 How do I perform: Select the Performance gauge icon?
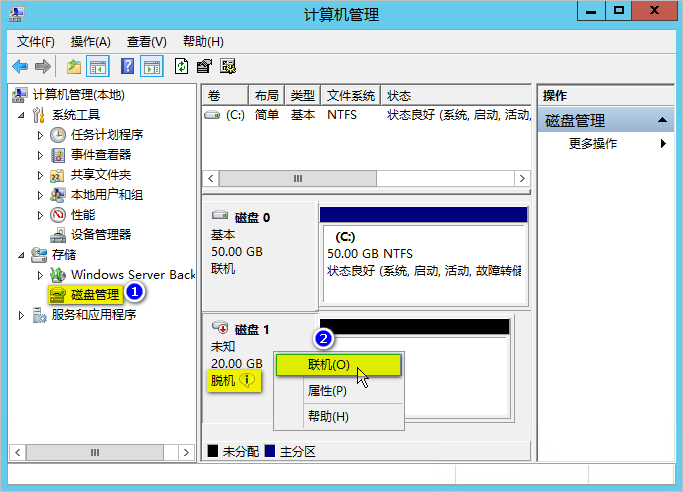tap(57, 215)
